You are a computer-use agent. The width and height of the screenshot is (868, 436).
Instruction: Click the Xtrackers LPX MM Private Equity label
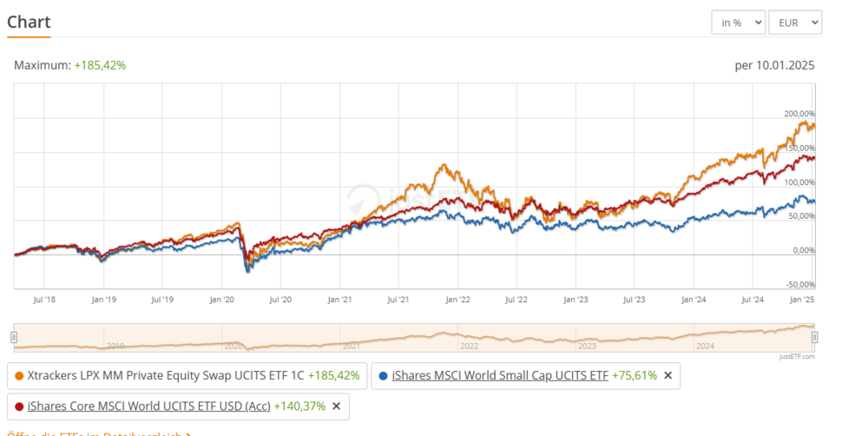pos(167,375)
